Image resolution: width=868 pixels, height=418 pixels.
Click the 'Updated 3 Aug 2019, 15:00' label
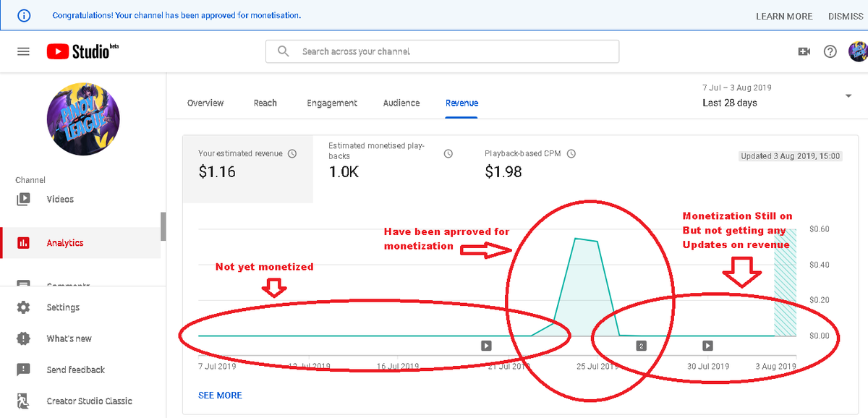coord(790,155)
